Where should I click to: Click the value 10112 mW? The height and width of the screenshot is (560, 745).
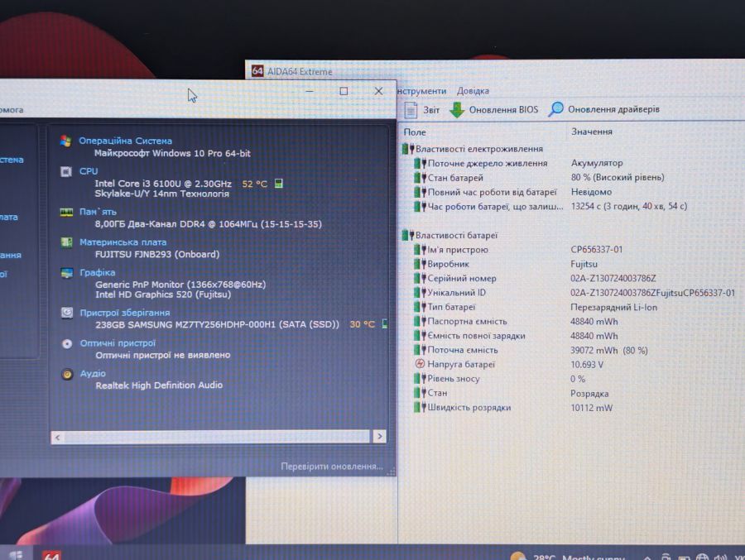point(592,408)
